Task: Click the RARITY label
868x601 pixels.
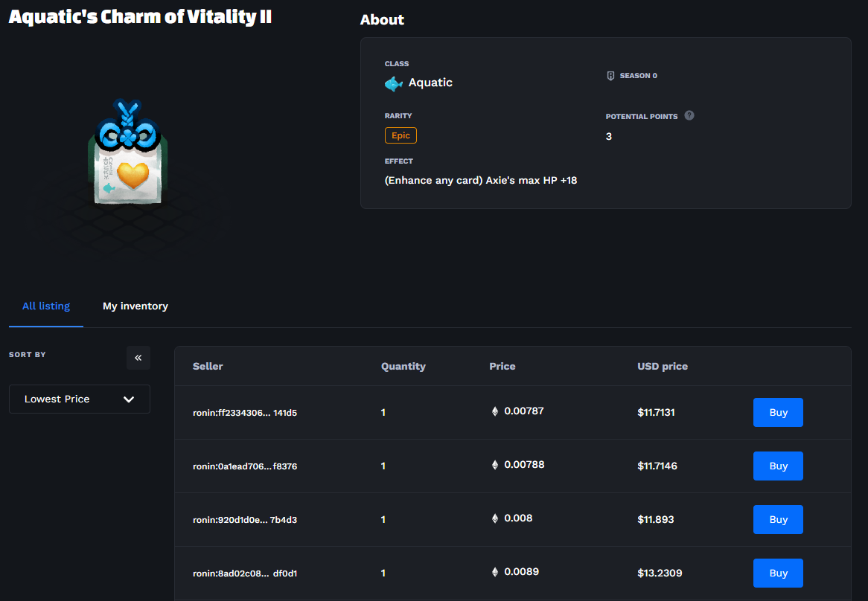Action: click(398, 116)
